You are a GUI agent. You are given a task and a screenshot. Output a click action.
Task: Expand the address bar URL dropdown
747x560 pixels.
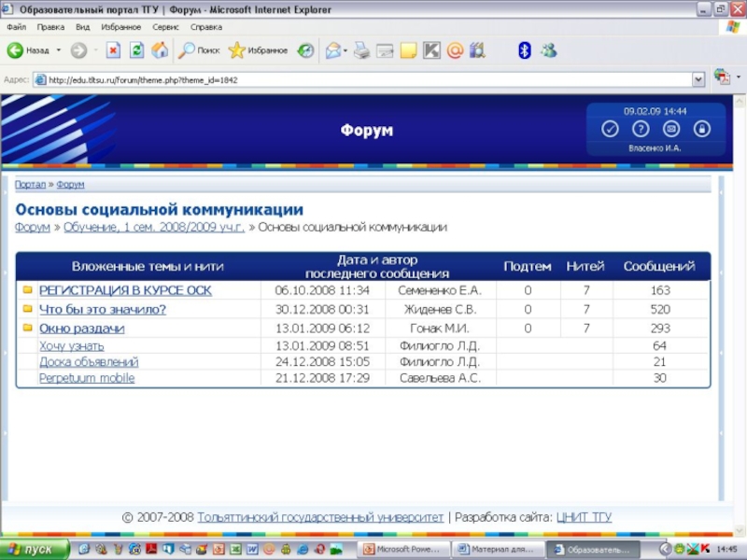click(x=698, y=80)
